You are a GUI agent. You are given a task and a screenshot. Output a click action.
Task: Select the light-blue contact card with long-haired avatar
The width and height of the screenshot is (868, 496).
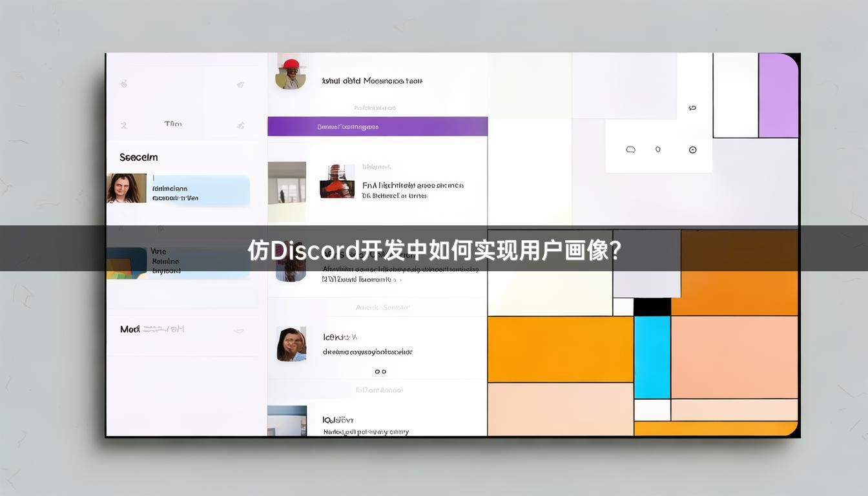198,191
